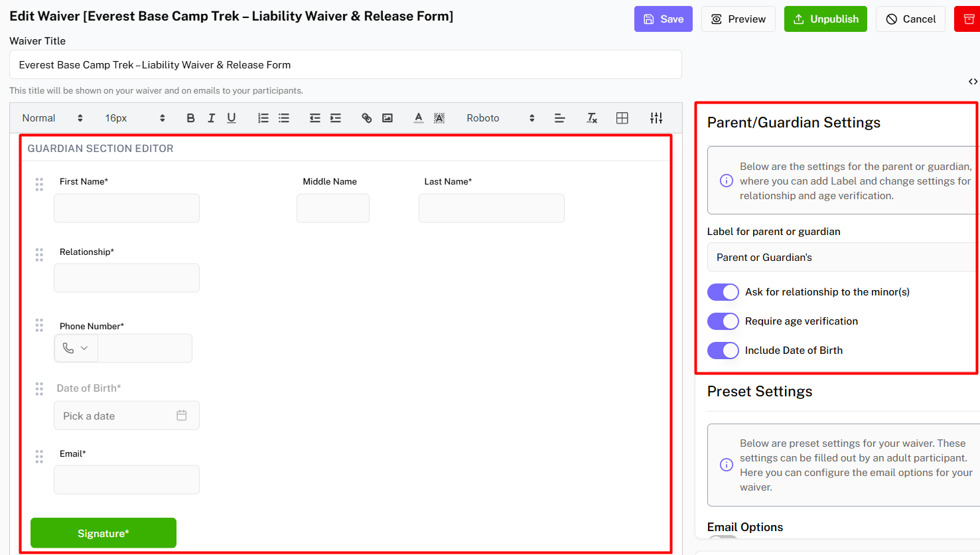Click the Save button
980x555 pixels.
[x=663, y=19]
